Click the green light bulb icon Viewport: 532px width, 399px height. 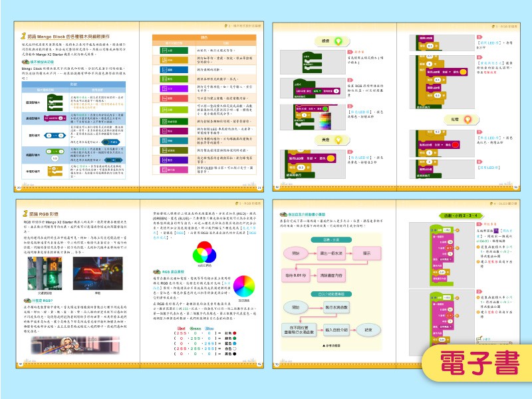point(339,41)
